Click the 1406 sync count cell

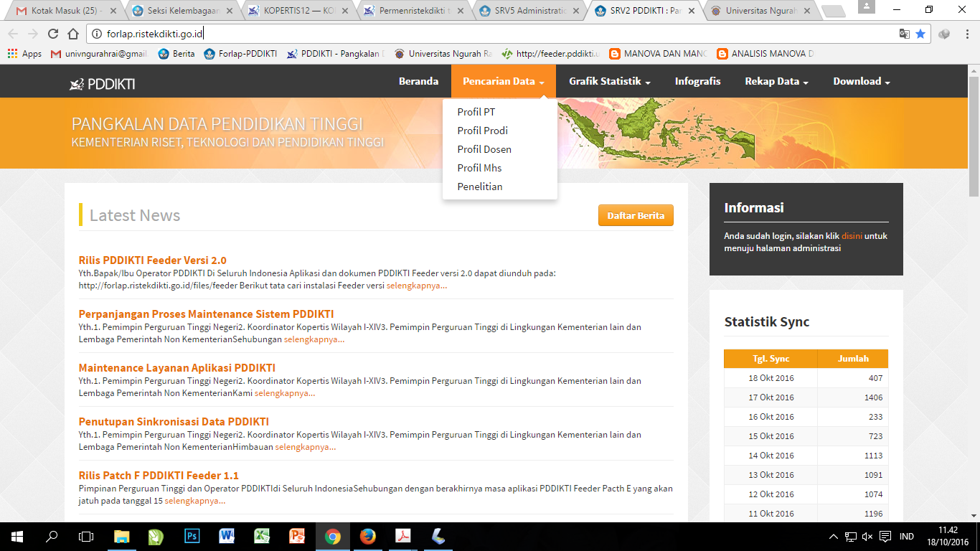(x=853, y=397)
